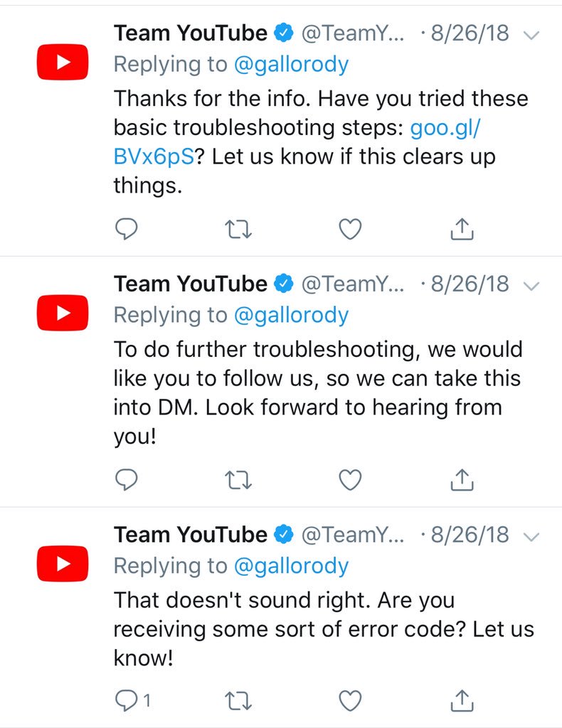Expand the menu chevron on the DM tweet
562x728 pixels.
[531, 286]
